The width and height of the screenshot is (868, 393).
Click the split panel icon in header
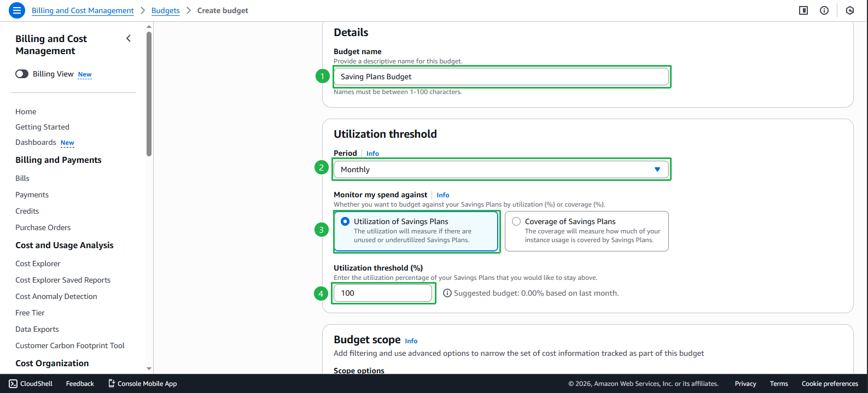(803, 10)
